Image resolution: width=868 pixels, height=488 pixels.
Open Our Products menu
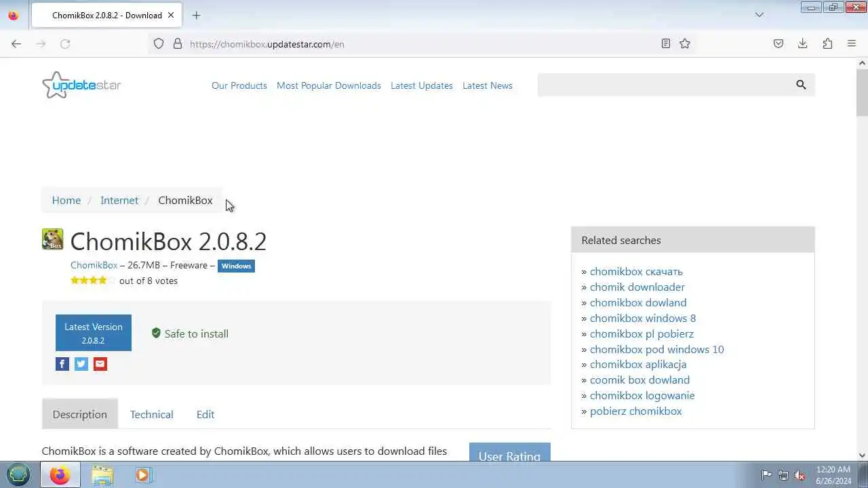pos(239,85)
